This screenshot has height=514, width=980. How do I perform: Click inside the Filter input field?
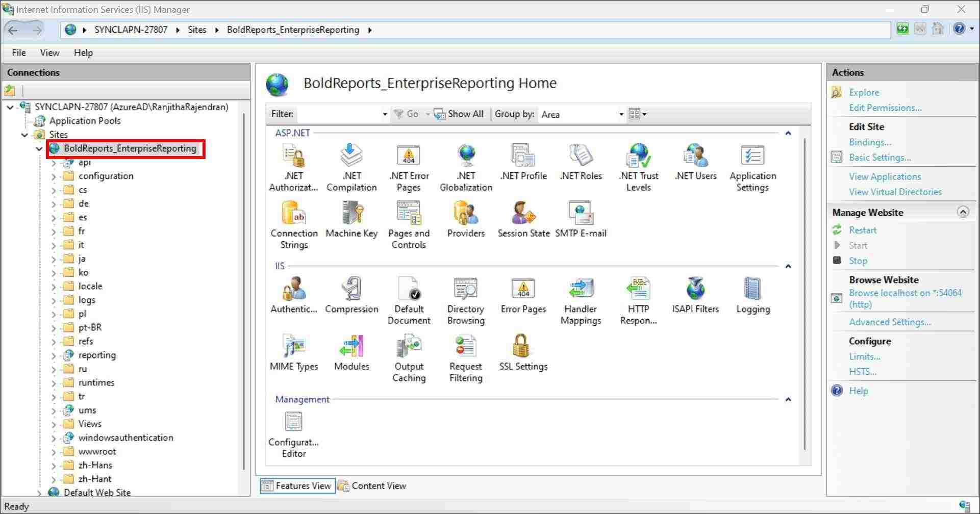click(339, 114)
